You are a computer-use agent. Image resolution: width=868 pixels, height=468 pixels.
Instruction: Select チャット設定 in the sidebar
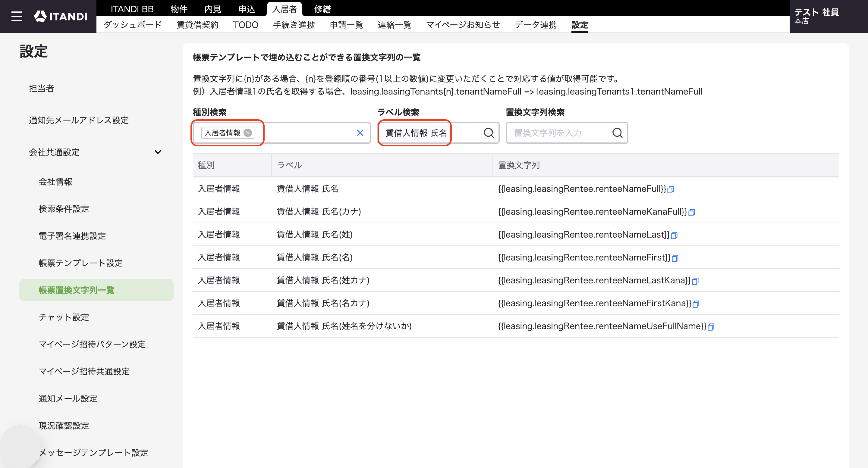click(64, 317)
